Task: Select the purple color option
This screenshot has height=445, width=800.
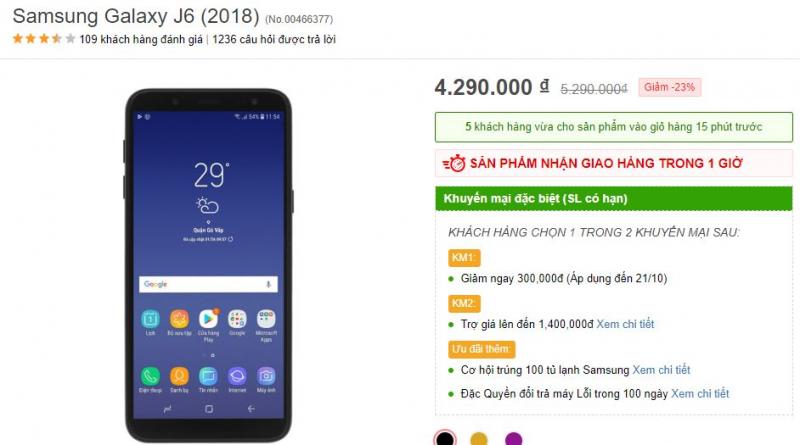Action: 513,439
